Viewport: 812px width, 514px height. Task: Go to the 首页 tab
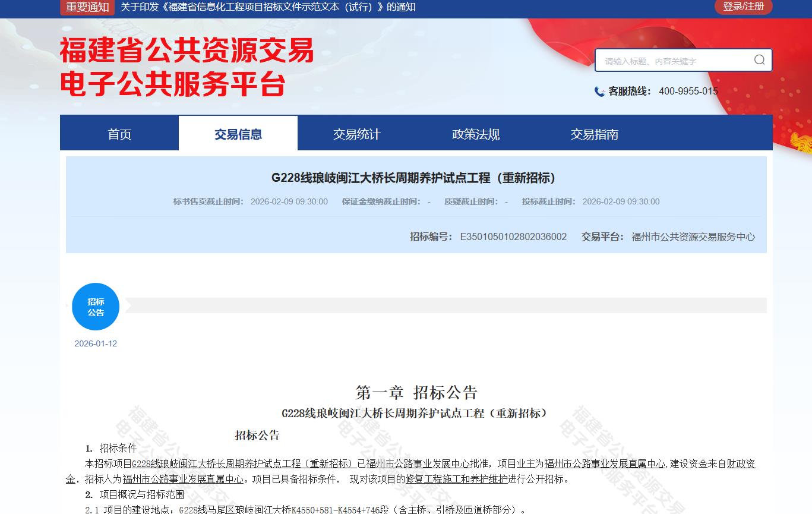(x=119, y=134)
